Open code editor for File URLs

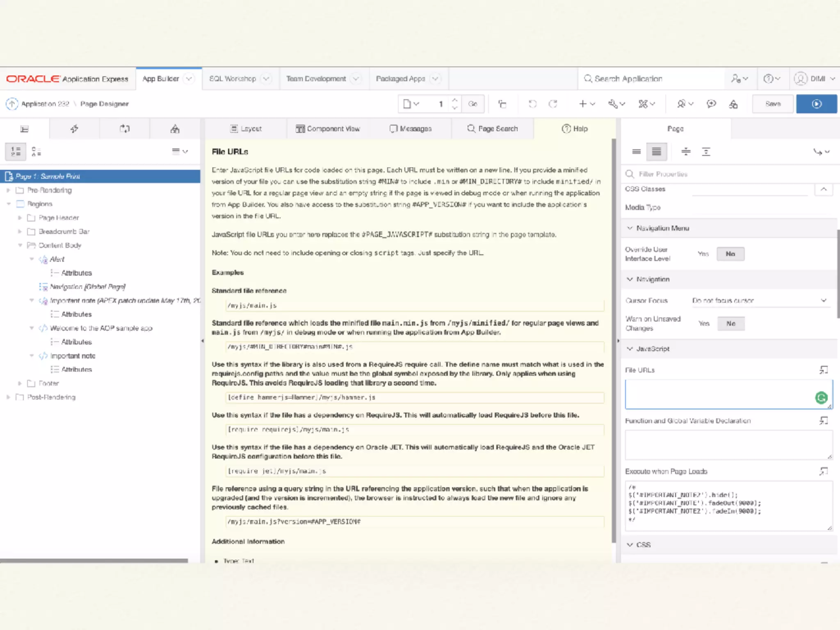(x=824, y=370)
